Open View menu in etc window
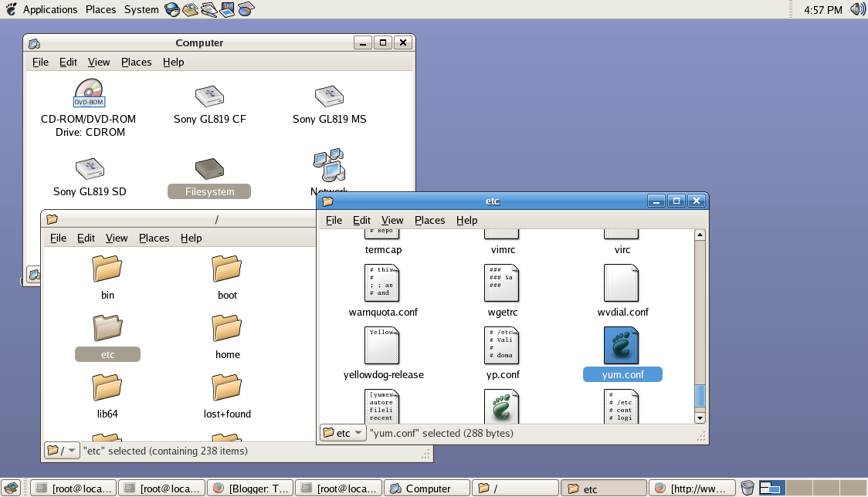Image resolution: width=868 pixels, height=497 pixels. click(x=392, y=220)
